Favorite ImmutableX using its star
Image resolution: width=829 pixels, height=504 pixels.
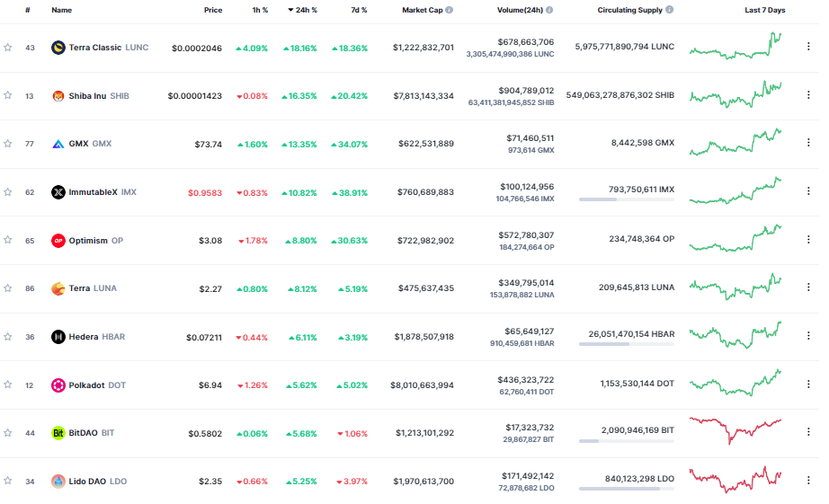(8, 191)
